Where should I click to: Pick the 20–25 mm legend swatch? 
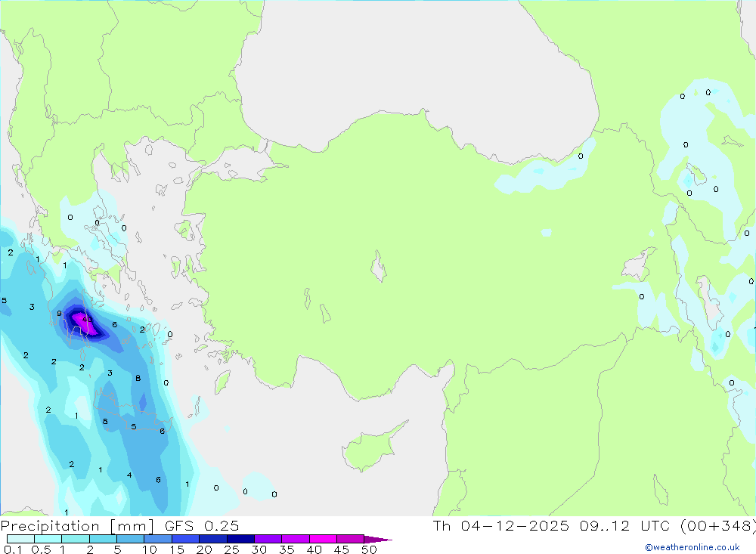(213, 539)
